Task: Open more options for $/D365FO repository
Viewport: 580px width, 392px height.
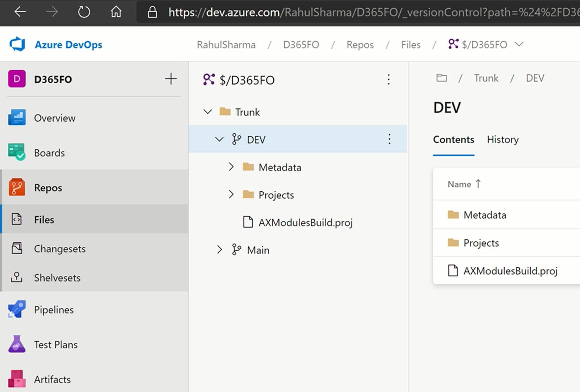Action: (x=389, y=80)
